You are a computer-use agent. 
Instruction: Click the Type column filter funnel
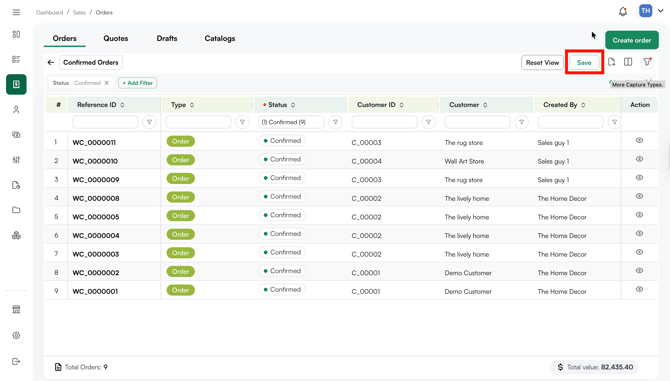[x=242, y=122]
